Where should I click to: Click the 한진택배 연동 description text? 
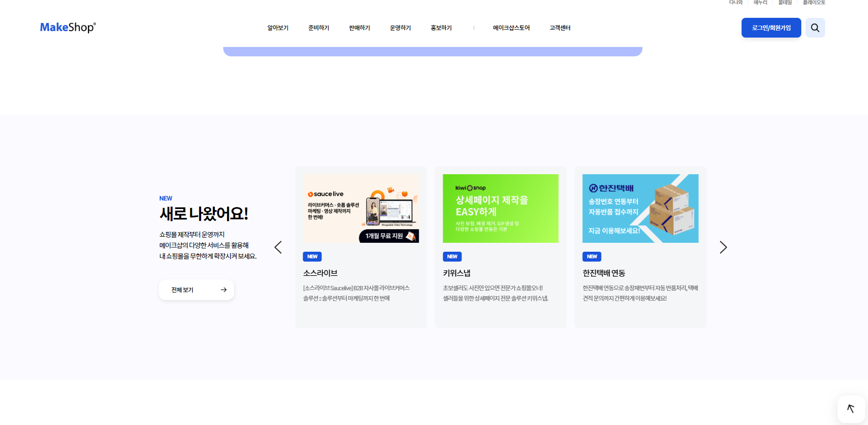pyautogui.click(x=641, y=293)
